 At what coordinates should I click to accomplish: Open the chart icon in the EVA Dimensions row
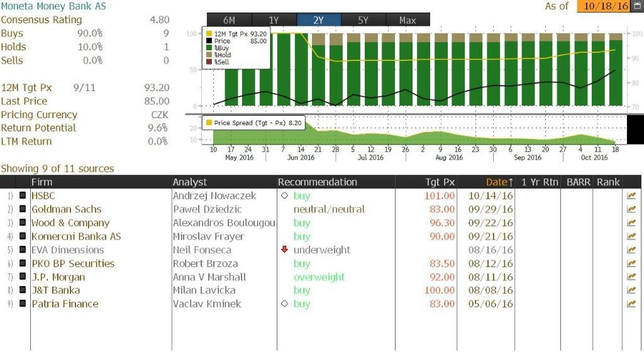pos(631,250)
